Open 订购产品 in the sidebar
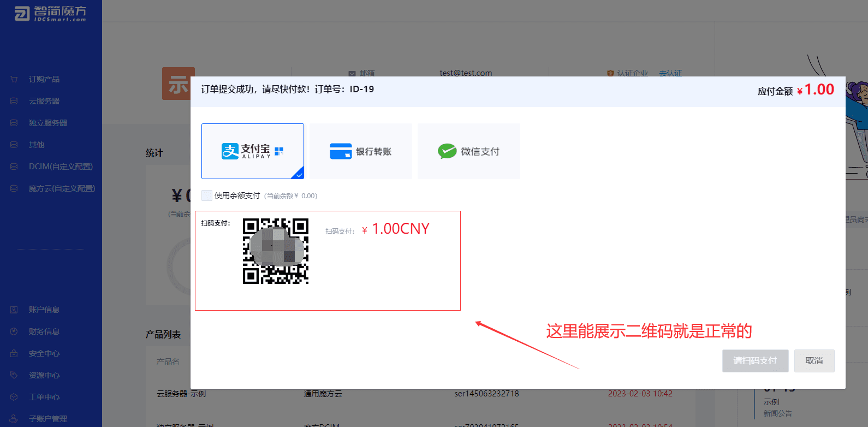This screenshot has height=427, width=868. click(44, 79)
